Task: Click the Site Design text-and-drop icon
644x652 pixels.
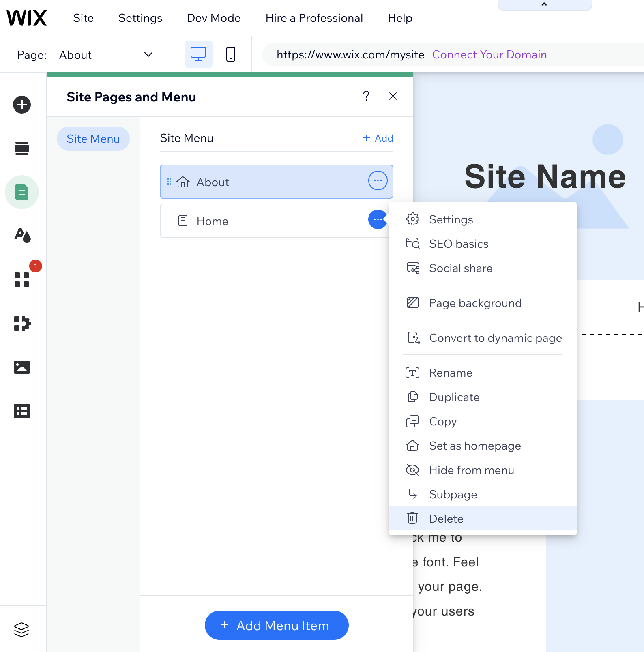Action: 22,235
